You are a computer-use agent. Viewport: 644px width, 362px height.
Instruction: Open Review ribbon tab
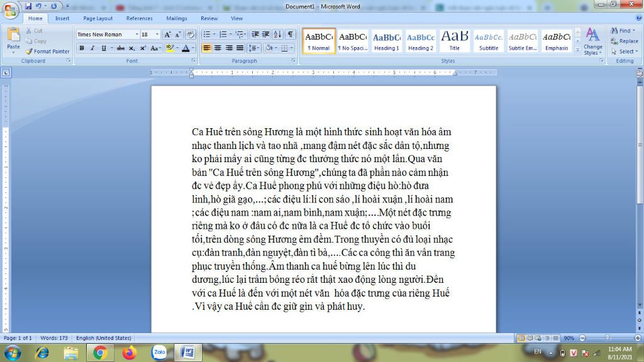[x=209, y=18]
